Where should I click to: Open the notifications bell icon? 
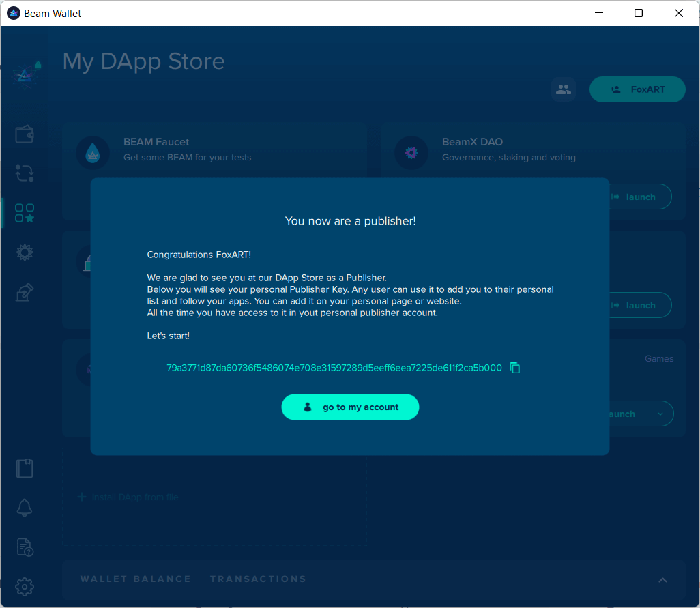pyautogui.click(x=25, y=508)
